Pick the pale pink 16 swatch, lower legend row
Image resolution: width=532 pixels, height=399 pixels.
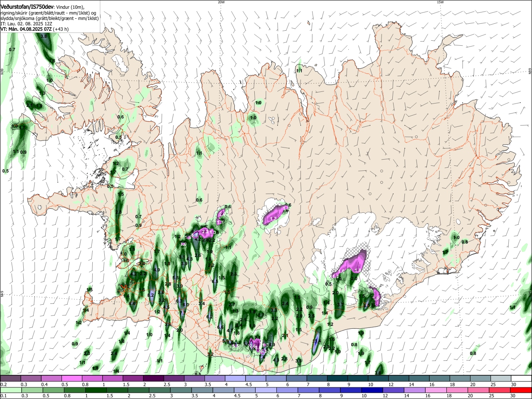click(x=436, y=390)
